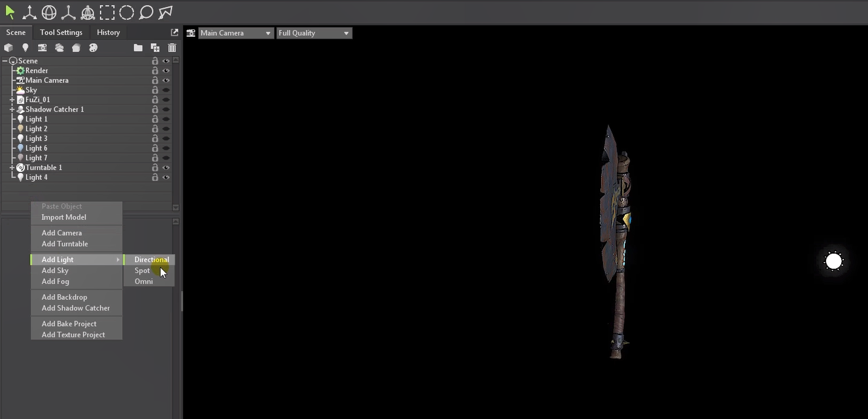Delete selected object with the trash icon
Image resolution: width=868 pixels, height=419 pixels.
(171, 47)
